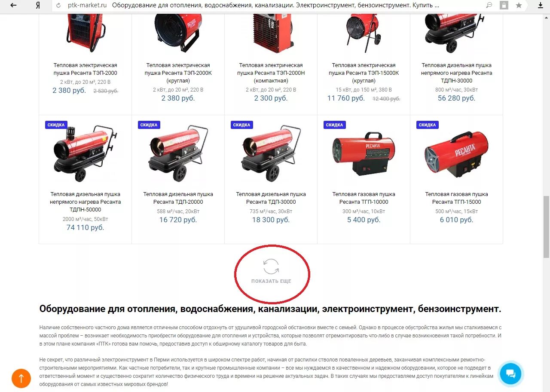This screenshot has width=550, height=392.
Task: Open Ресанта ТЭП-2000 heater link
Action: tap(85, 69)
